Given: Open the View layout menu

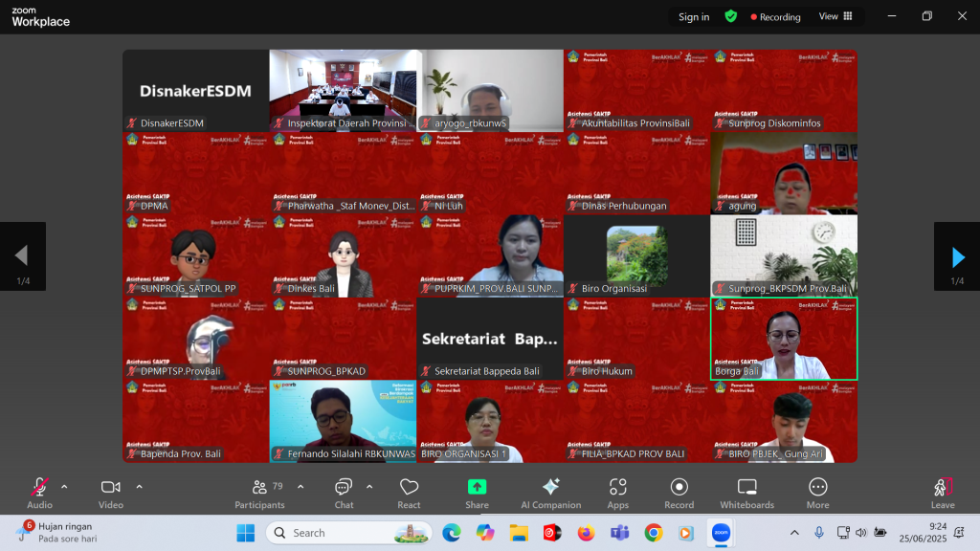Looking at the screenshot, I should pos(835,16).
